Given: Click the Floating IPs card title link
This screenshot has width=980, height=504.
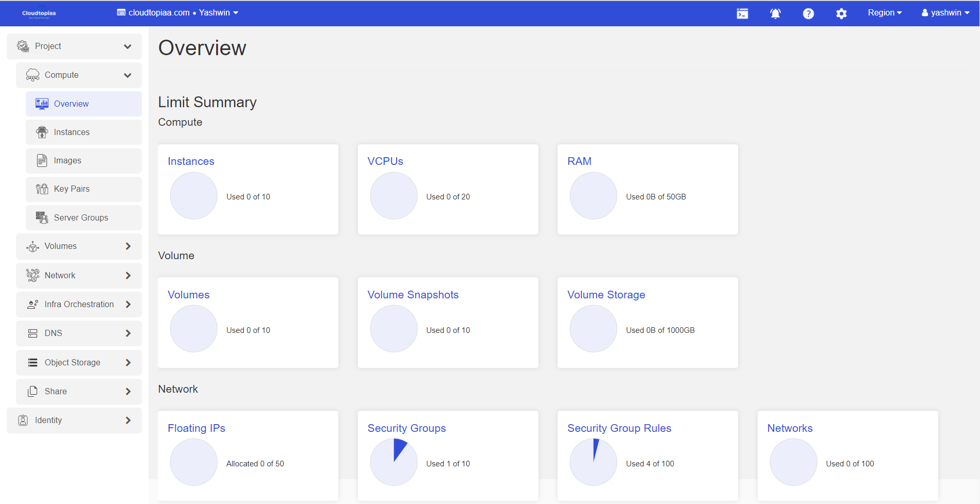Looking at the screenshot, I should tap(197, 428).
